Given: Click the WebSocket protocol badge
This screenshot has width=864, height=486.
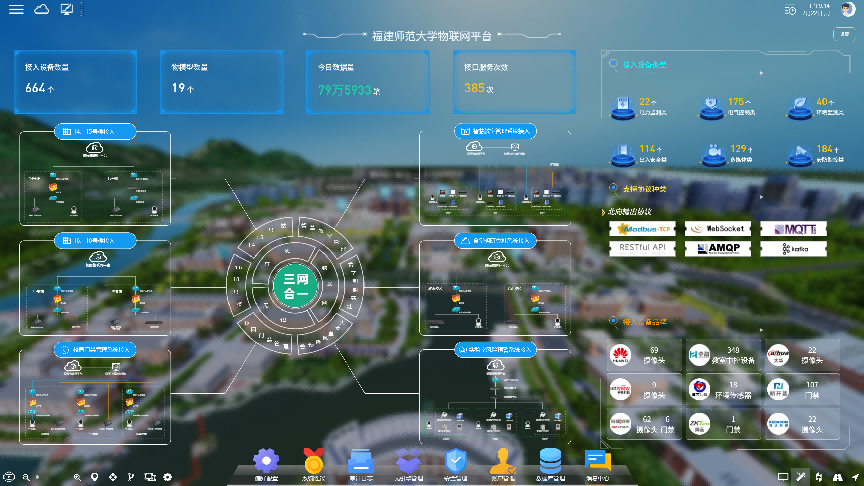Looking at the screenshot, I should [718, 229].
